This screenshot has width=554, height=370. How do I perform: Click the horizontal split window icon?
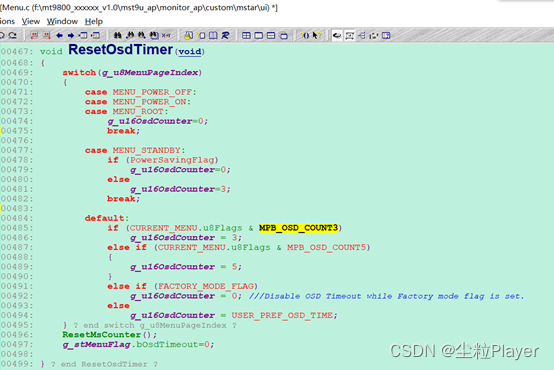pyautogui.click(x=271, y=35)
